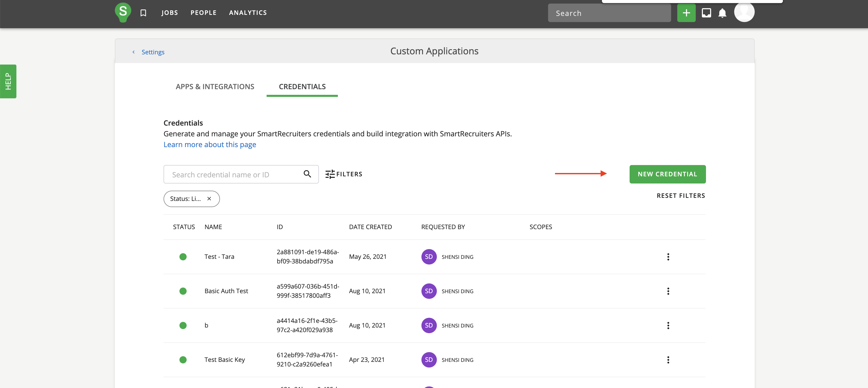Open options menu for Test Basic Key
The width and height of the screenshot is (868, 388).
click(668, 360)
